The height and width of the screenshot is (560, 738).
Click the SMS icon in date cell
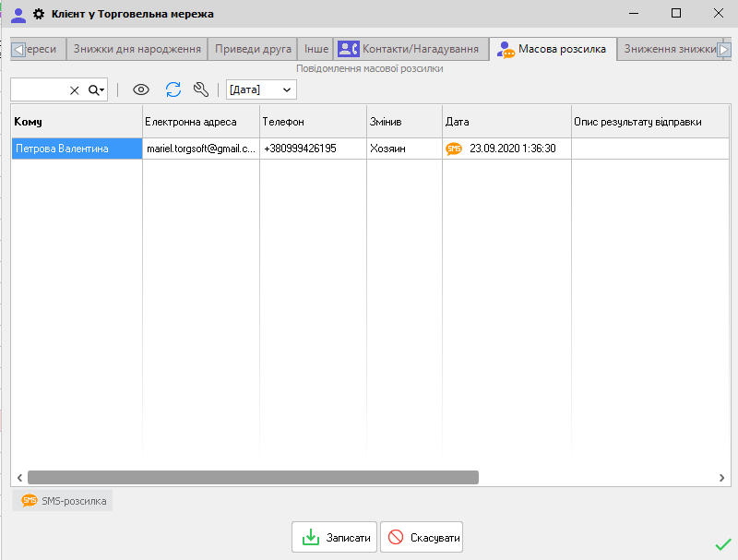(x=453, y=149)
